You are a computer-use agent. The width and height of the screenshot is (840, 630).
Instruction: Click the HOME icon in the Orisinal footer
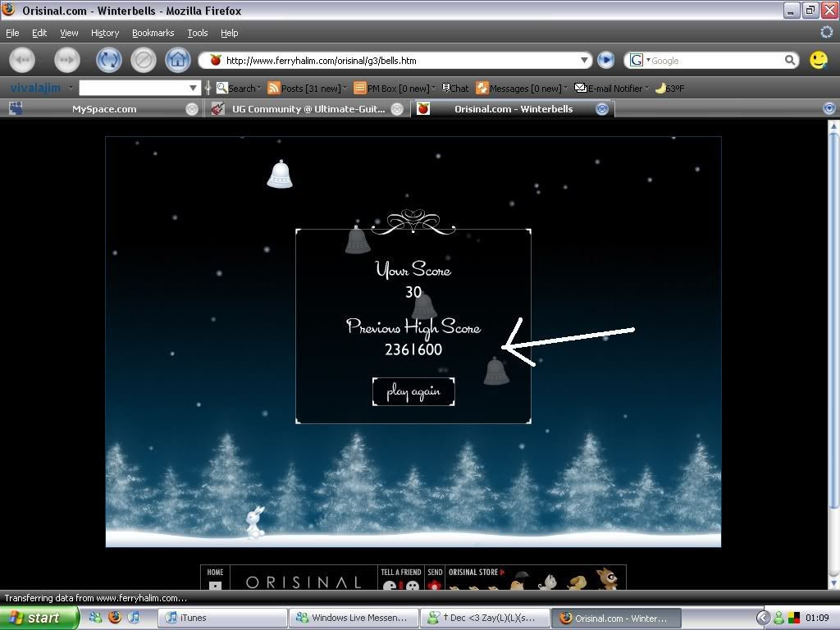pos(216,585)
